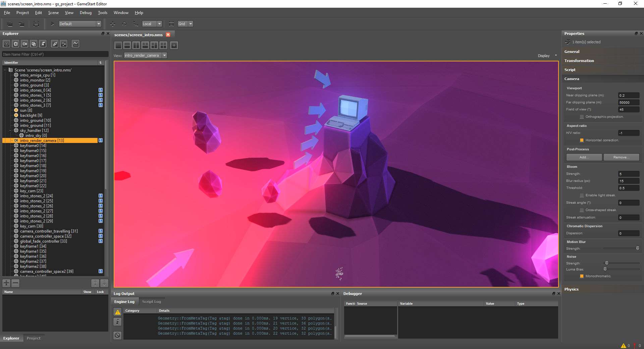Click the clear log icon
Viewport: 644px width, 349px height.
pos(117,335)
